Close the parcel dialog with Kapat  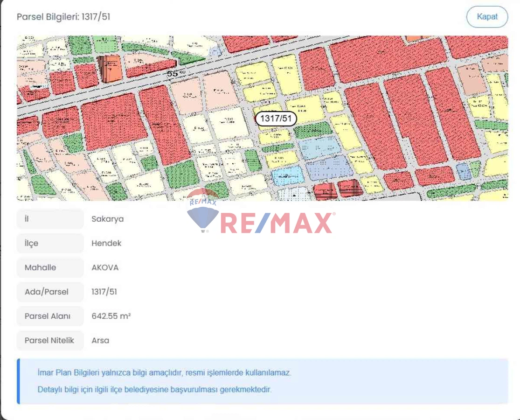[487, 17]
